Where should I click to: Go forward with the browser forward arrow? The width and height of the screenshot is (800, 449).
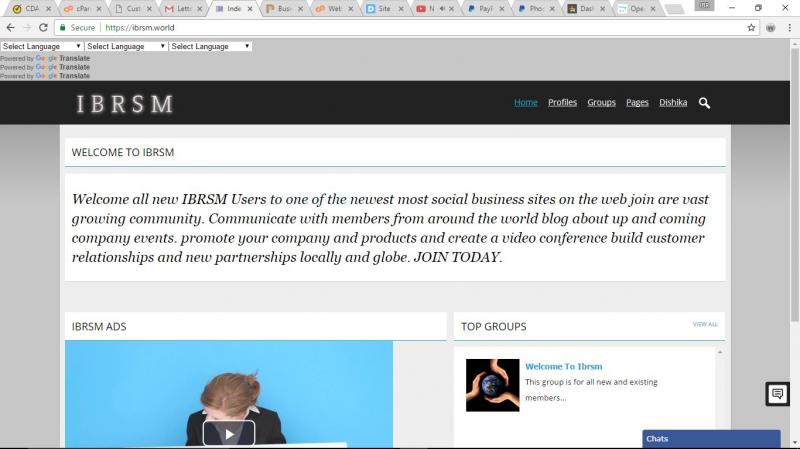[x=27, y=28]
